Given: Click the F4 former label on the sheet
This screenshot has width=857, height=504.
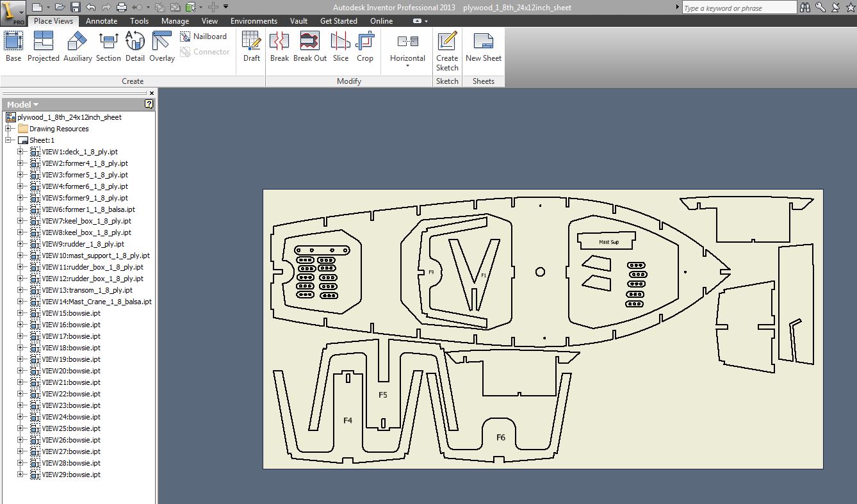Looking at the screenshot, I should coord(348,421).
